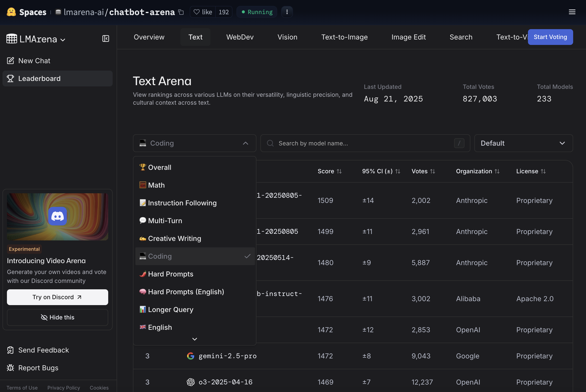
Task: Open the three-dot space options menu
Action: (287, 12)
